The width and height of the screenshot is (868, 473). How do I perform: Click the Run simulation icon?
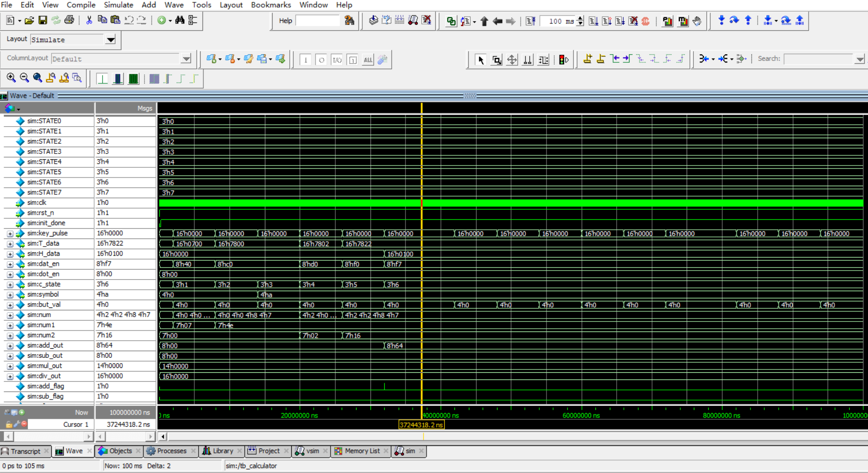tap(594, 21)
